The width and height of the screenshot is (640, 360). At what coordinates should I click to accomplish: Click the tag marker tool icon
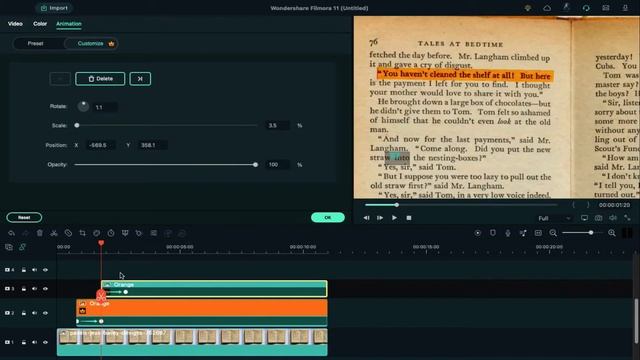pyautogui.click(x=68, y=233)
